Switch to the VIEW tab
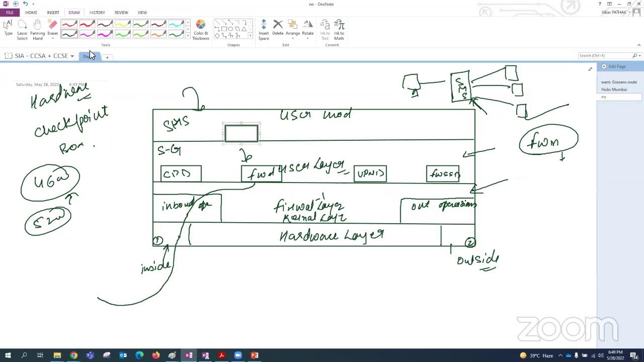644x362 pixels. click(142, 13)
